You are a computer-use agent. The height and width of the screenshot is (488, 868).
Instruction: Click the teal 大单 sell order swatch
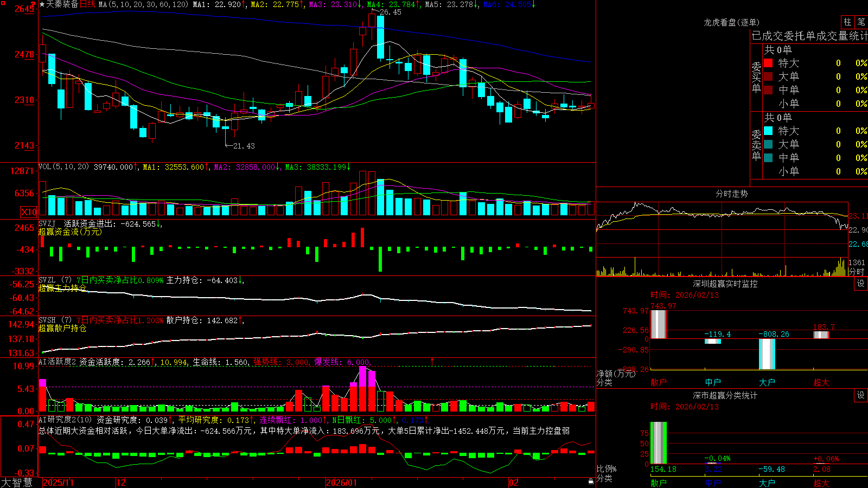coord(768,144)
